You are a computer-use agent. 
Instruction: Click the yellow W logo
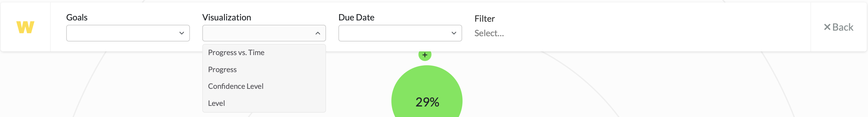25,27
